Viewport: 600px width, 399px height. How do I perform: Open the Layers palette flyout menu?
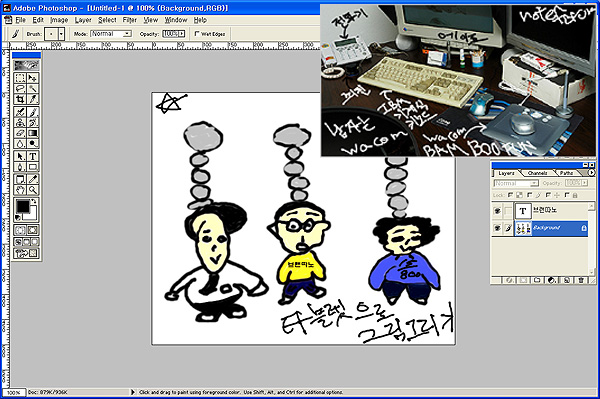592,173
